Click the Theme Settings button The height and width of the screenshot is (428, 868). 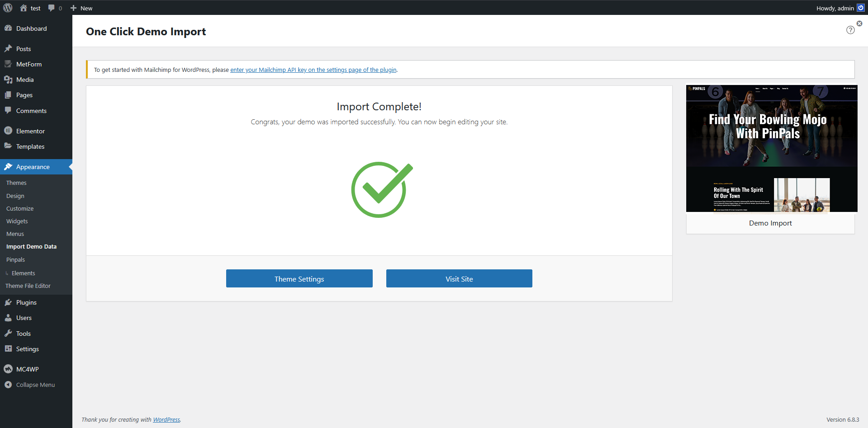coord(299,279)
